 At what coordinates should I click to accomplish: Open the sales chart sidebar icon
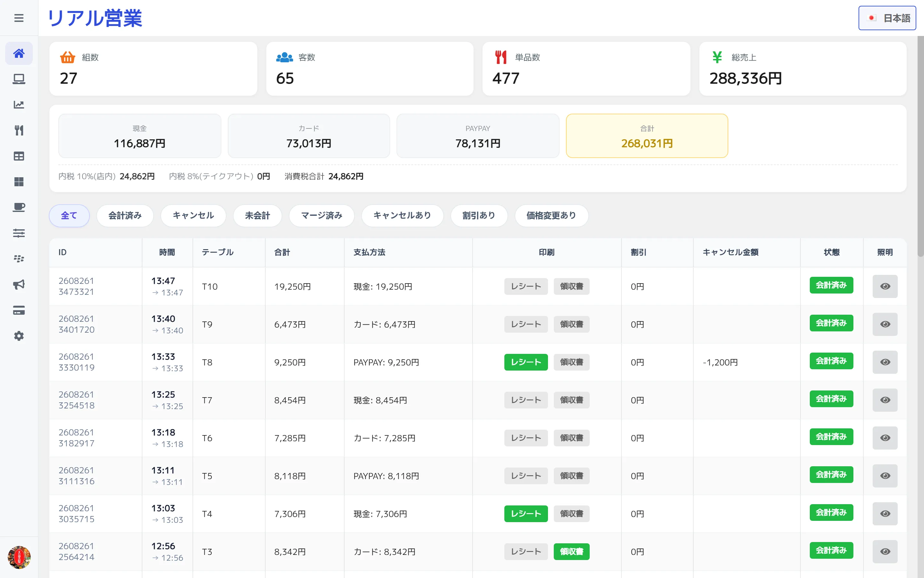[19, 104]
